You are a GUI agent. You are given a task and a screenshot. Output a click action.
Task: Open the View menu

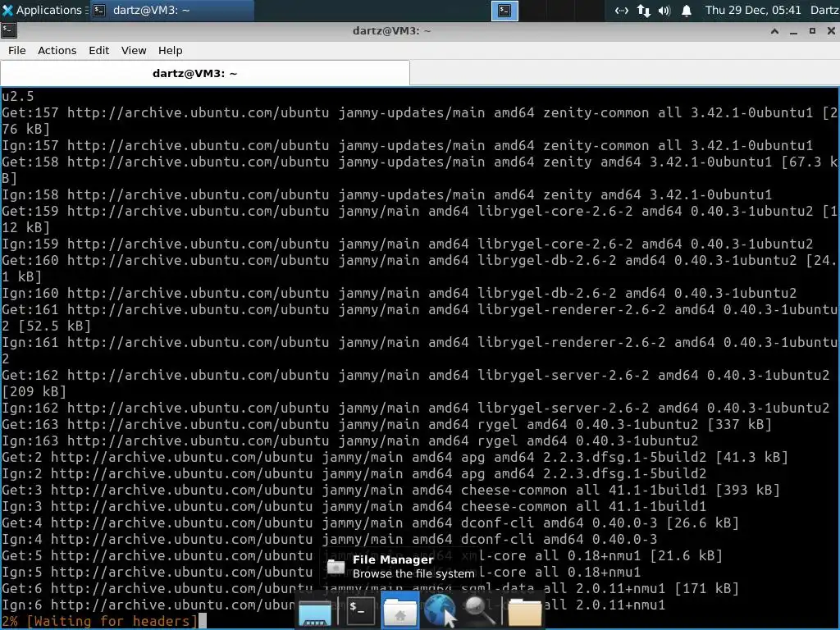134,50
